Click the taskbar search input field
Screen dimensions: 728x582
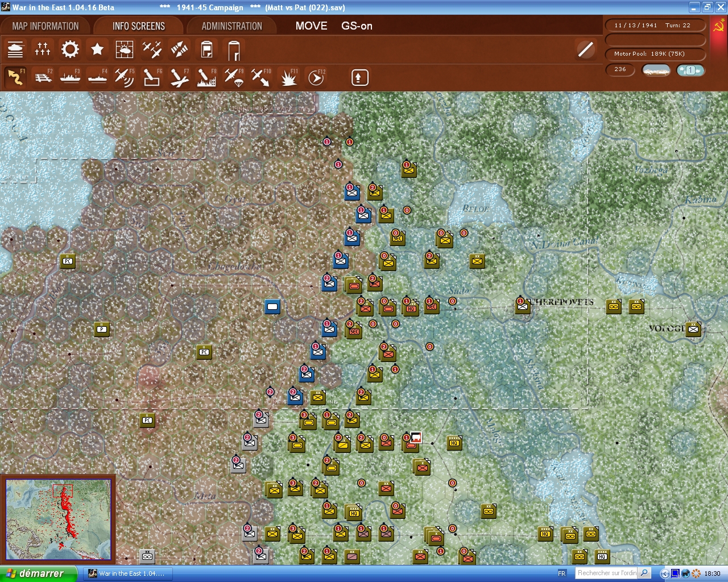click(x=606, y=573)
